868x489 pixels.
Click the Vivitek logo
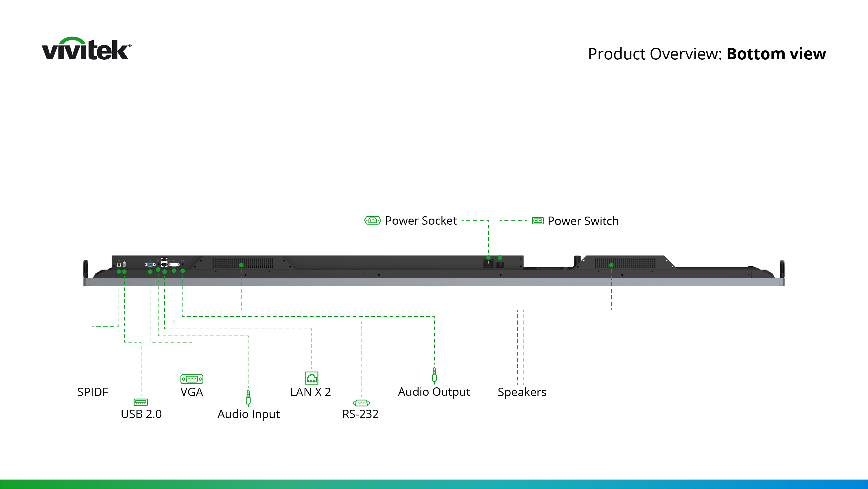[86, 49]
